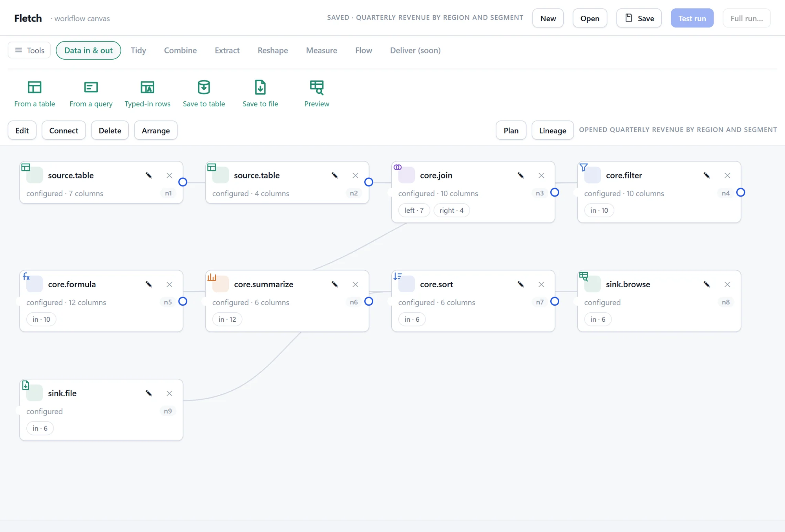Click the output port of core.sort n7
The image size is (785, 532).
pos(555,301)
